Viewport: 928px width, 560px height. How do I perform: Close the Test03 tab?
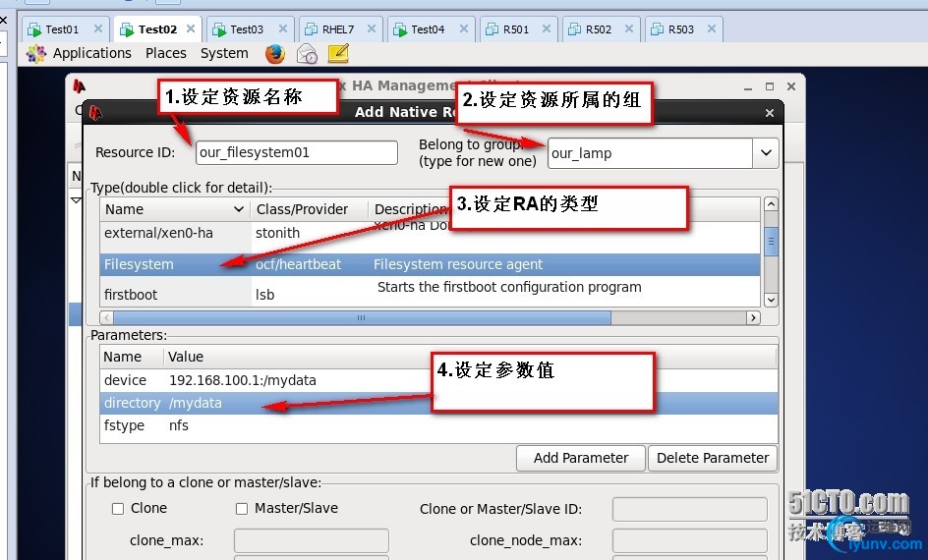point(283,28)
